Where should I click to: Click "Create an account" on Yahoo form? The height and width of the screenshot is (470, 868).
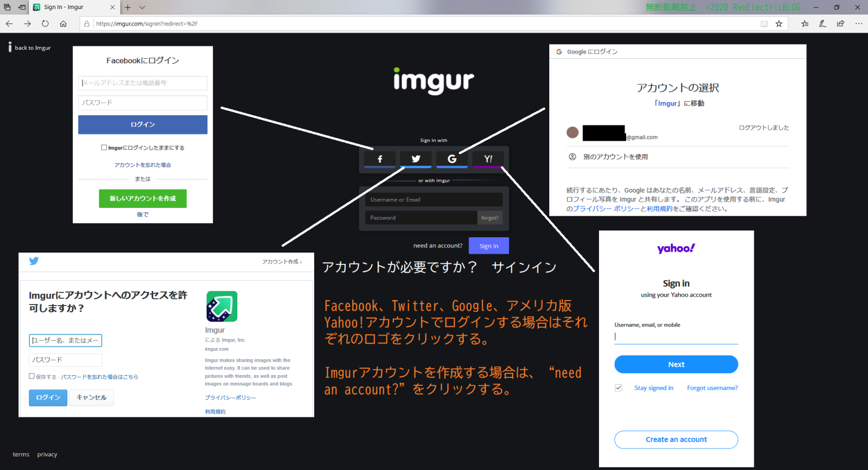tap(676, 439)
